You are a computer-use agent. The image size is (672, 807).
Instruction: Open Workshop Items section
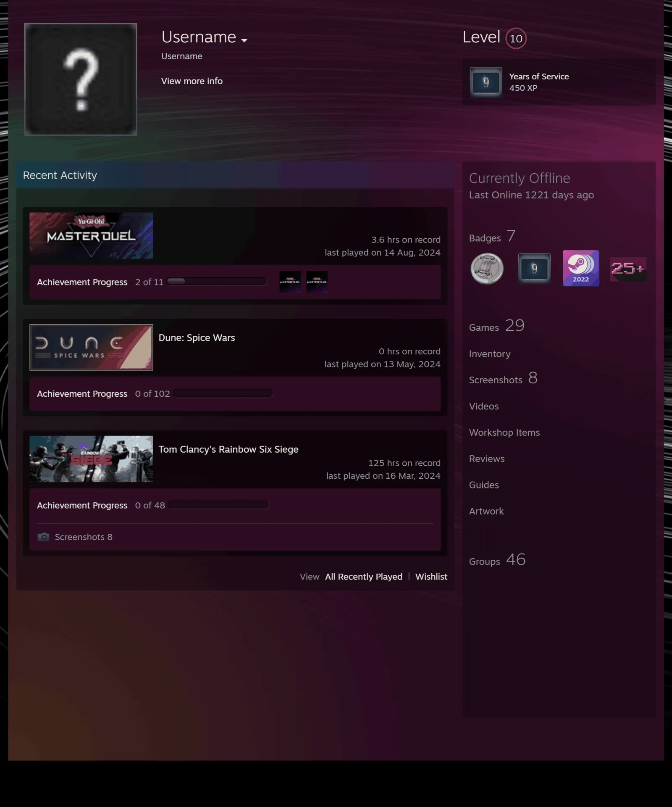click(x=504, y=433)
